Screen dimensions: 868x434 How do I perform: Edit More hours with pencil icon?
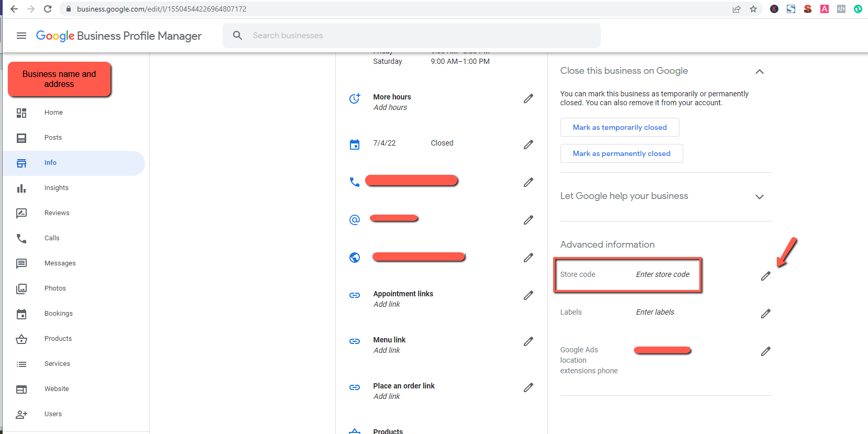click(529, 98)
